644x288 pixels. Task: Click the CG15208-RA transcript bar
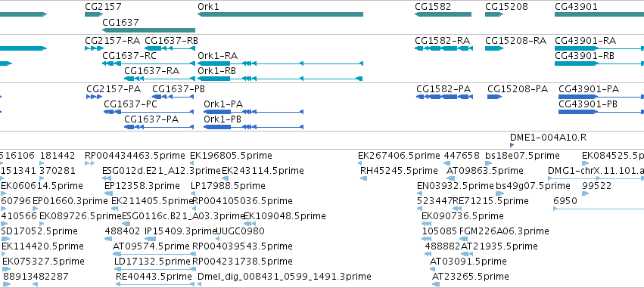pyautogui.click(x=494, y=48)
